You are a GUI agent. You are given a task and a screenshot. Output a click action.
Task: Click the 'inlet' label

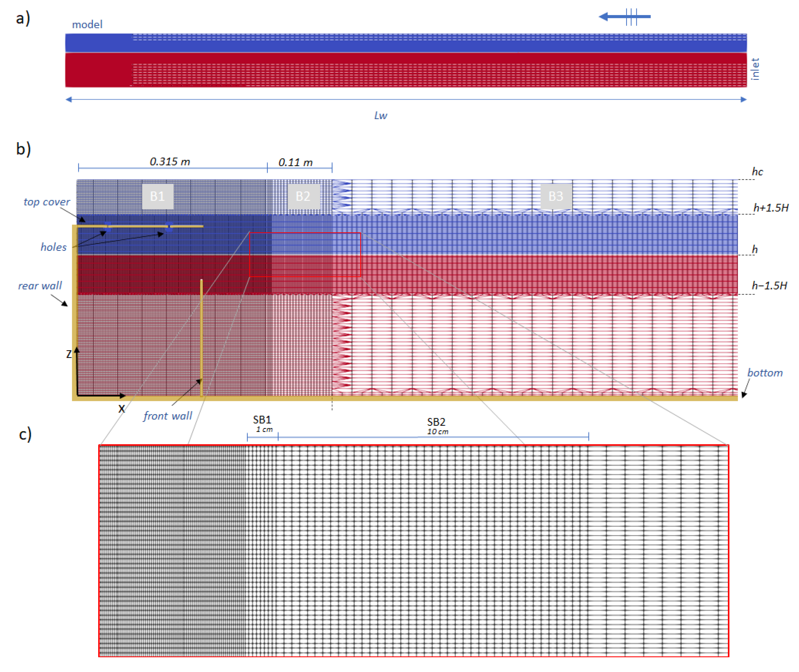tap(755, 69)
